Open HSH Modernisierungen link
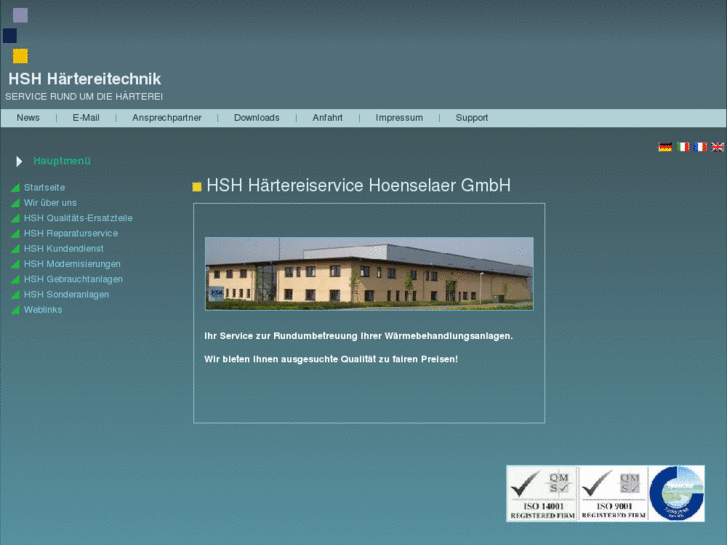This screenshot has height=545, width=727. coord(72,264)
